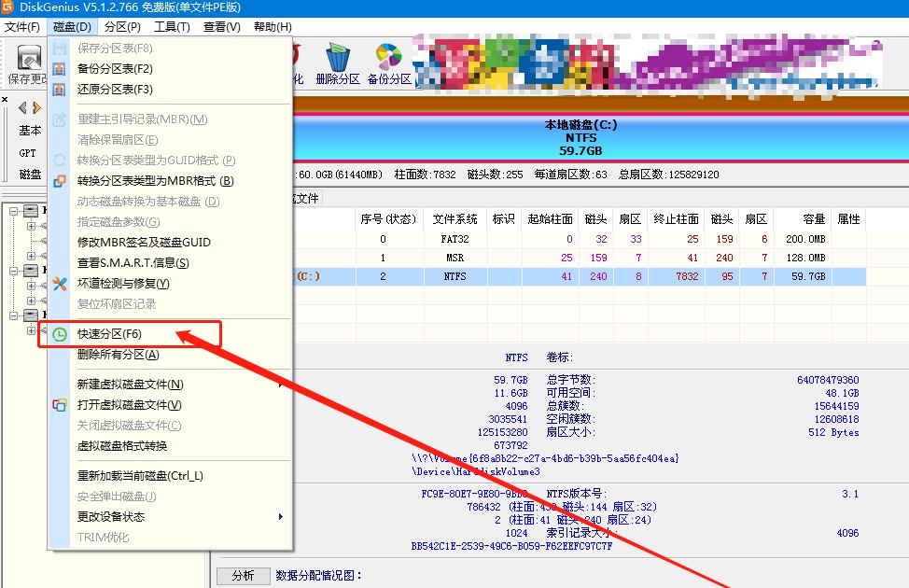Go back with the gray left arrow
This screenshot has height=588, width=909.
pos(23,108)
